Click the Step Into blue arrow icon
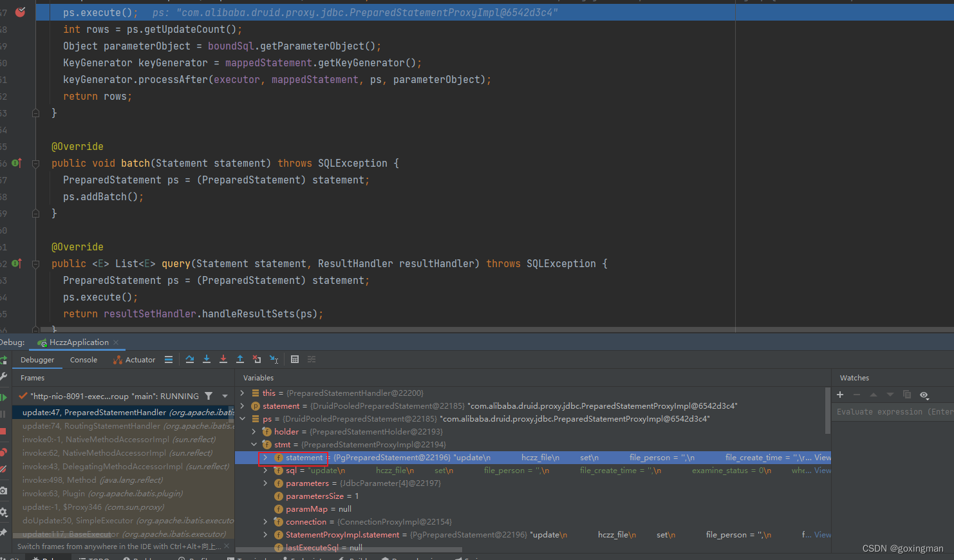The image size is (954, 560). pos(207,359)
